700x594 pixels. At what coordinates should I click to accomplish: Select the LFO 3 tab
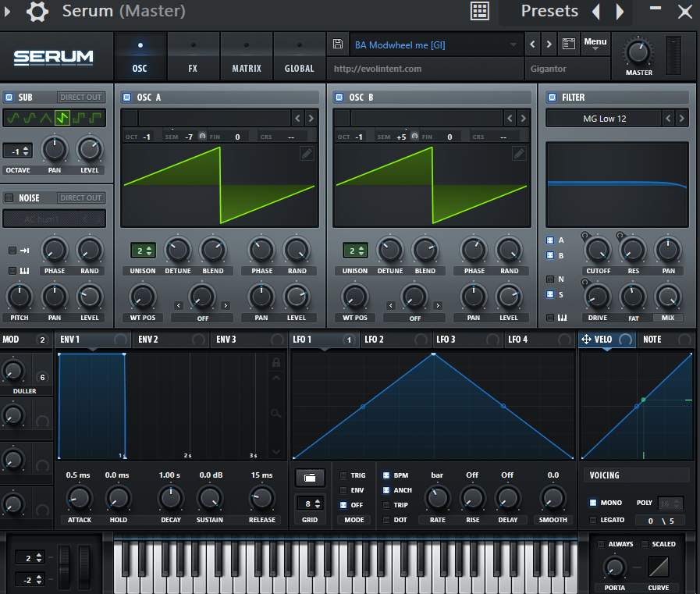coord(468,340)
